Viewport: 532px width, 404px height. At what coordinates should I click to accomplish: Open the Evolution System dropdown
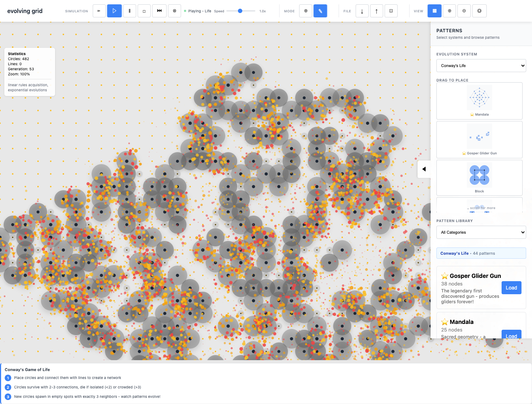(481, 66)
